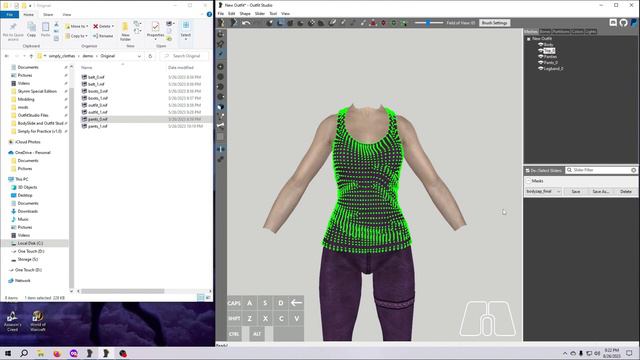This screenshot has height=360, width=640.
Task: Toggle visibility eye for Pants_0 mesh
Action: [x=540, y=62]
